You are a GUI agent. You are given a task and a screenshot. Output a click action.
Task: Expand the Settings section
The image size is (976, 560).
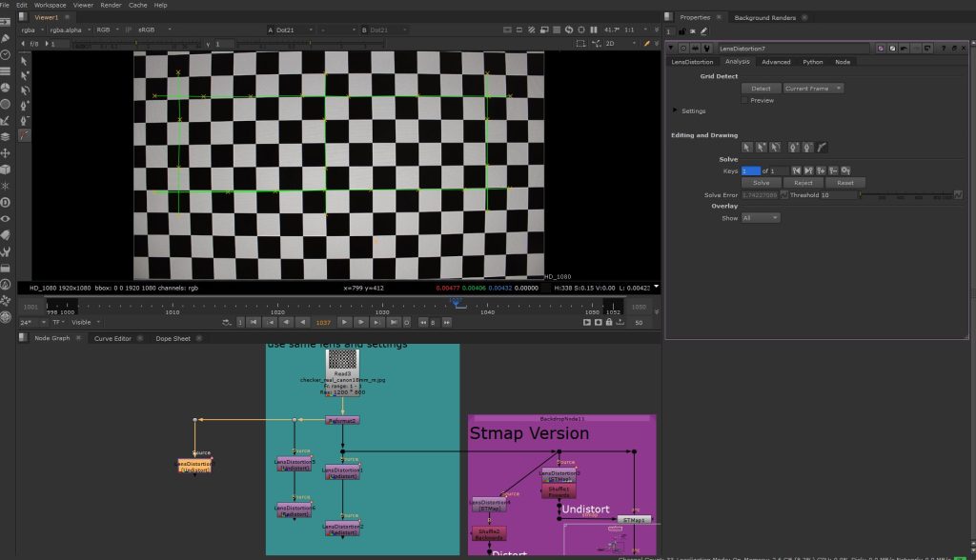pos(675,110)
